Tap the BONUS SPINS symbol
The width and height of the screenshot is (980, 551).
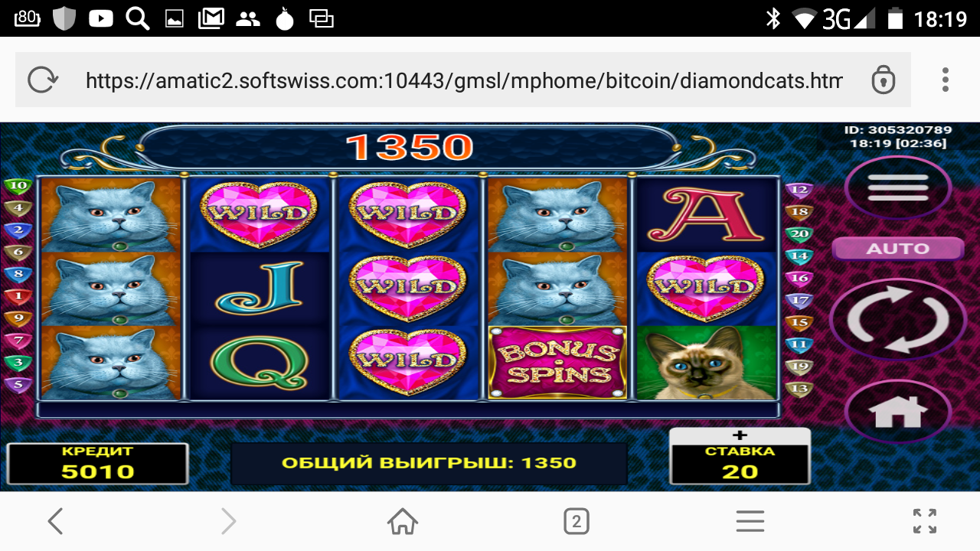click(557, 363)
